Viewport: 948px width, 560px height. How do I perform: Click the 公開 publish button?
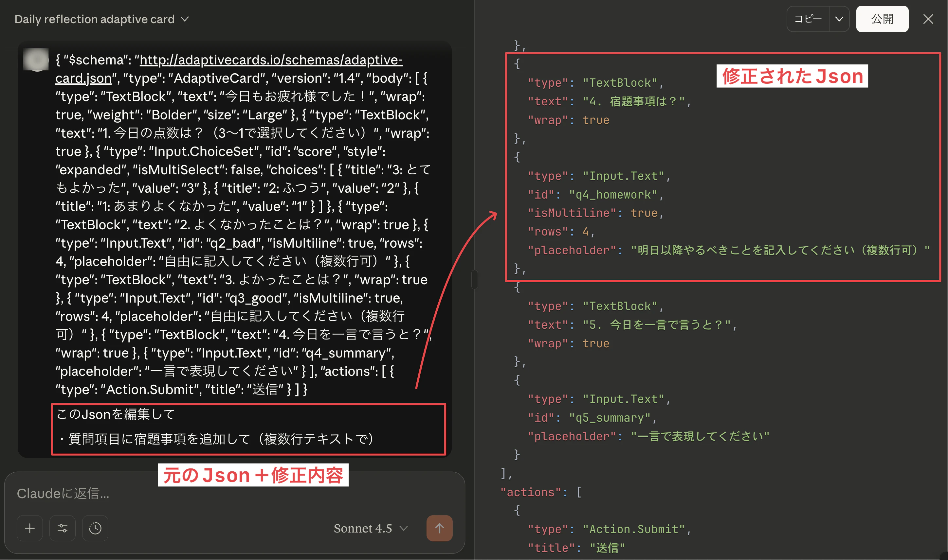pyautogui.click(x=882, y=19)
